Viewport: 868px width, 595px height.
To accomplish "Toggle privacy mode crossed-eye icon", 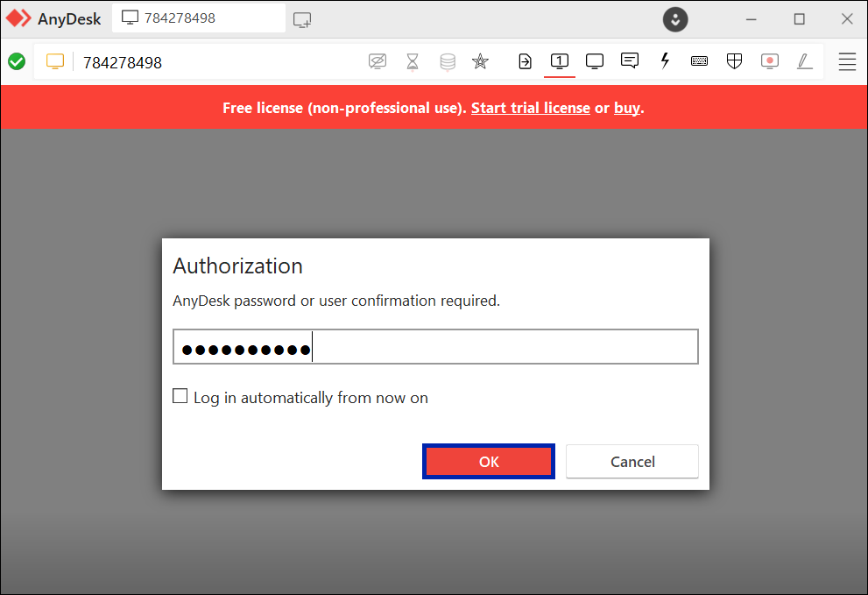I will click(x=377, y=61).
